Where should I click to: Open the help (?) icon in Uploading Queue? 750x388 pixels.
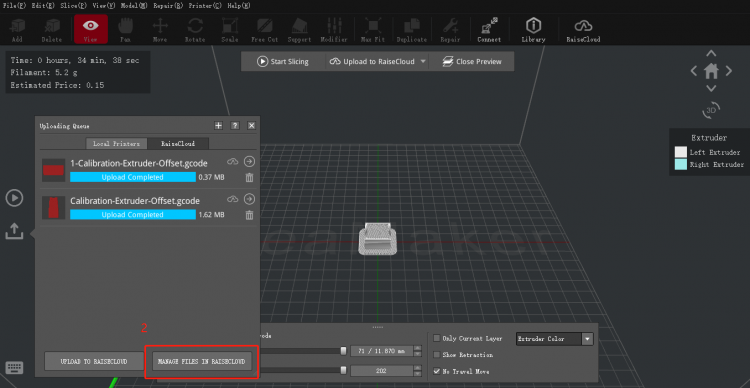click(235, 125)
